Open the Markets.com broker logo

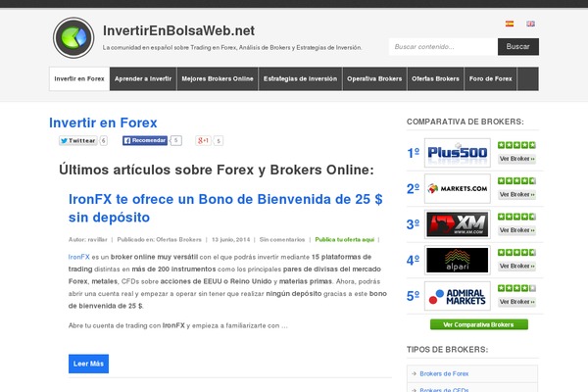(x=458, y=188)
